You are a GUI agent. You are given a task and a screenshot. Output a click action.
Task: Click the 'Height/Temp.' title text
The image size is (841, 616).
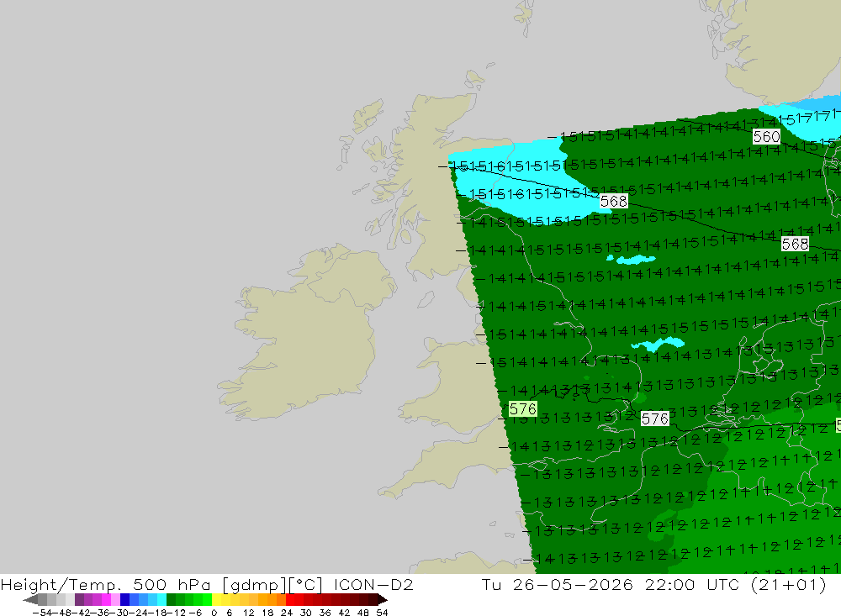point(62,585)
